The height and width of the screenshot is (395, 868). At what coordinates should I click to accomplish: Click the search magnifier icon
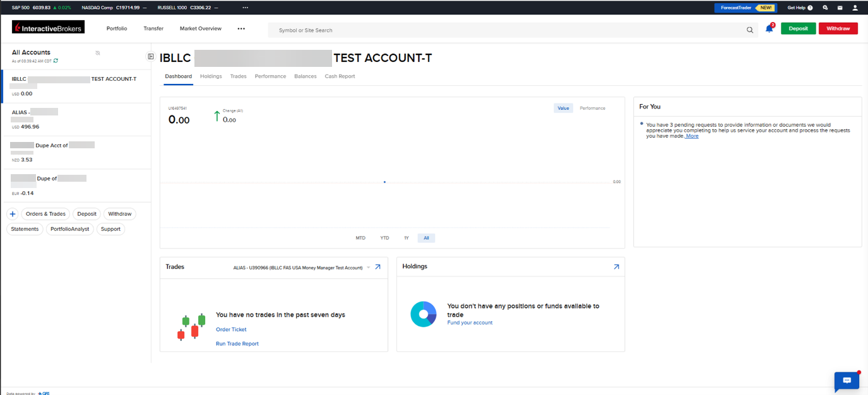click(750, 30)
